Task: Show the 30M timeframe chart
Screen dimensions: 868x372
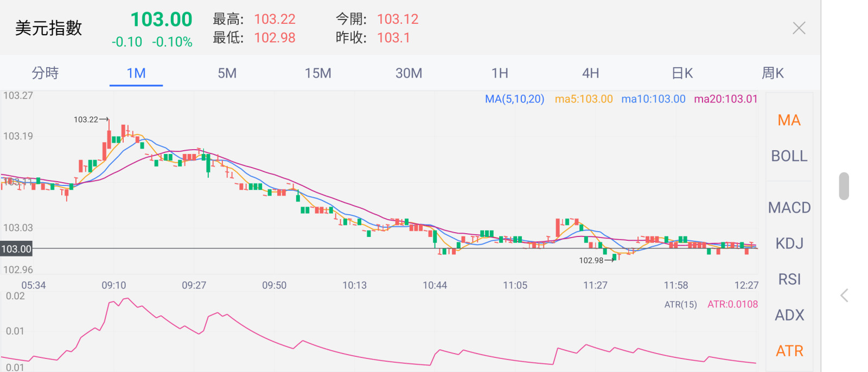Action: coord(409,73)
